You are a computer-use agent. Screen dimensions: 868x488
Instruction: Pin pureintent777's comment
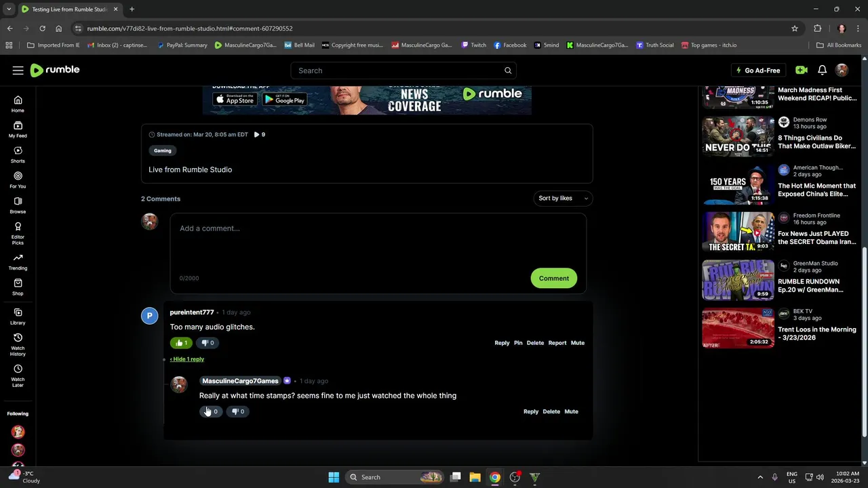(x=518, y=343)
